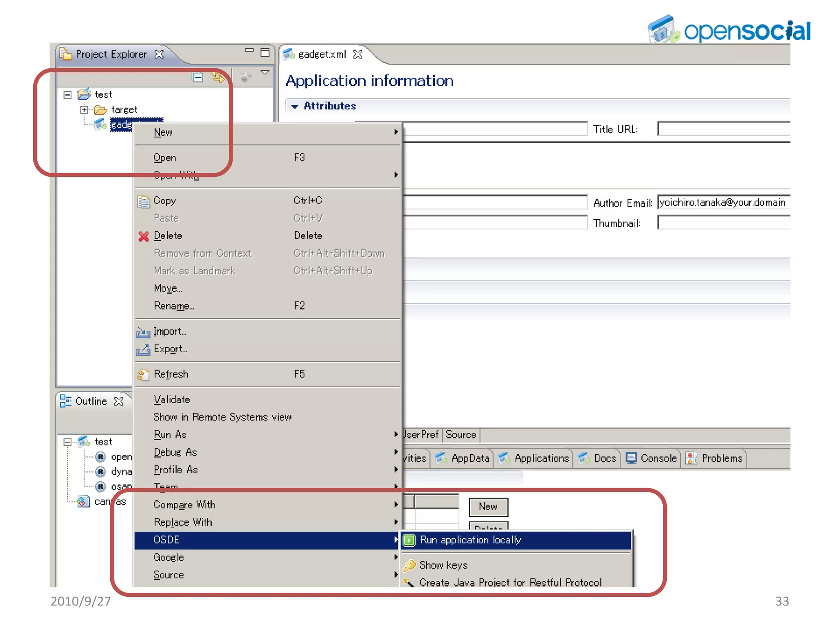Click the red Delete X icon
840x630 pixels.
coord(144,236)
